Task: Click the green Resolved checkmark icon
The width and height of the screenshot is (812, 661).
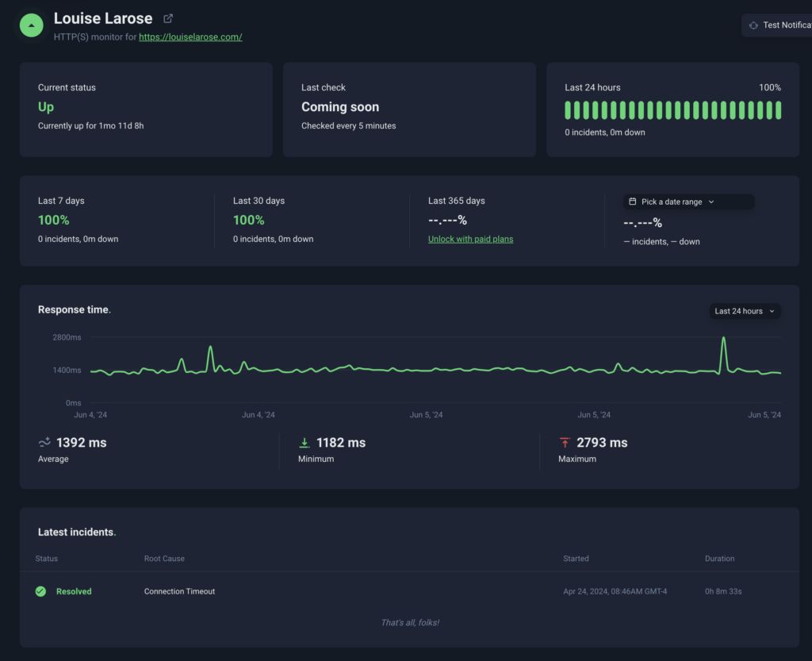Action: coord(40,591)
